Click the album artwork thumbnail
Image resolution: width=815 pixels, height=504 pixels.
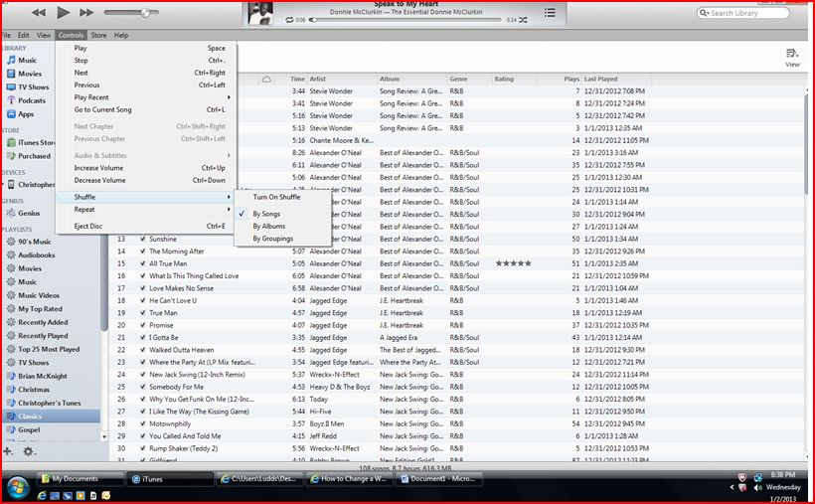pyautogui.click(x=259, y=14)
